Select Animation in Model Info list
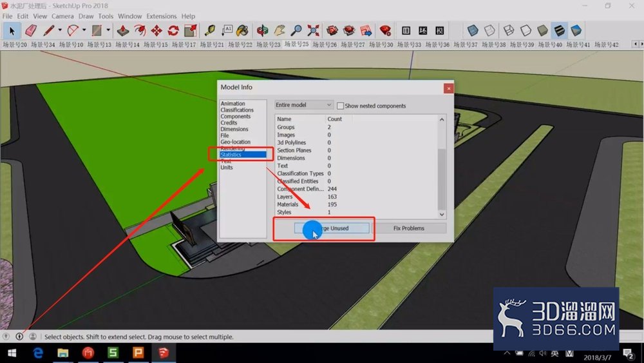 click(232, 104)
